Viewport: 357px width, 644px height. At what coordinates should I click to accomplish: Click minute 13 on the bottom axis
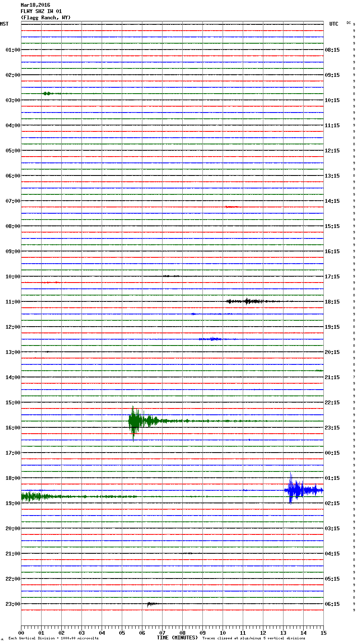[x=283, y=633]
